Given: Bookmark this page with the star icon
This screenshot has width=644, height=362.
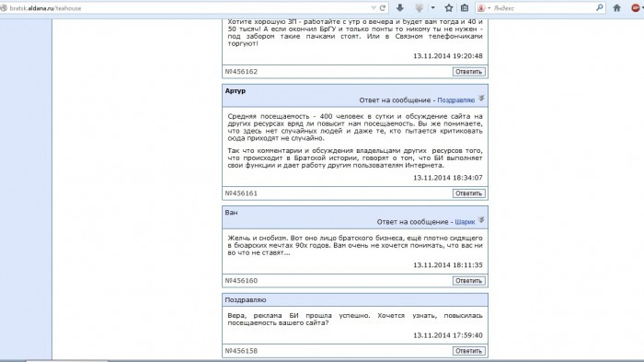Looking at the screenshot, I should click(x=449, y=7).
